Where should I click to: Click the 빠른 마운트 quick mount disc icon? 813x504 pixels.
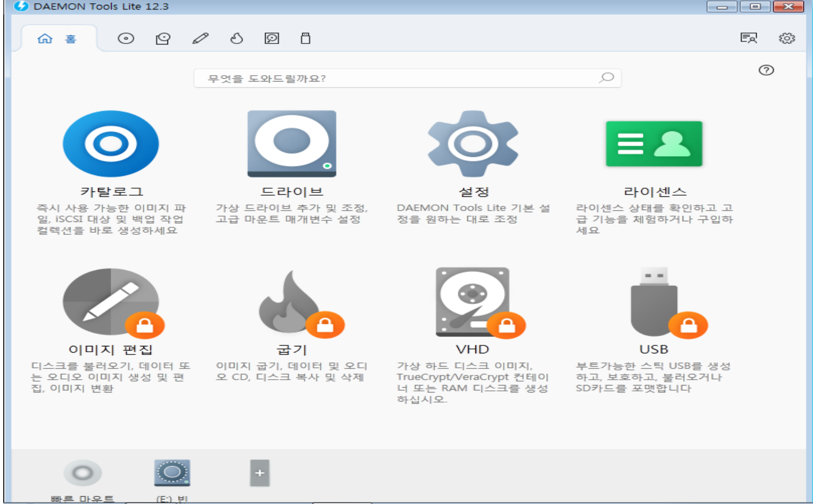pyautogui.click(x=83, y=473)
